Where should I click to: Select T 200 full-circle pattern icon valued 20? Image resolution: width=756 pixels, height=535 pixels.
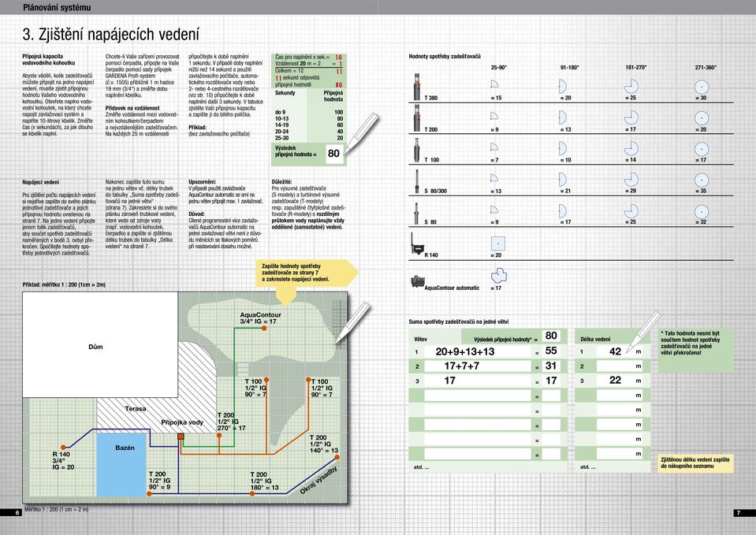[702, 118]
